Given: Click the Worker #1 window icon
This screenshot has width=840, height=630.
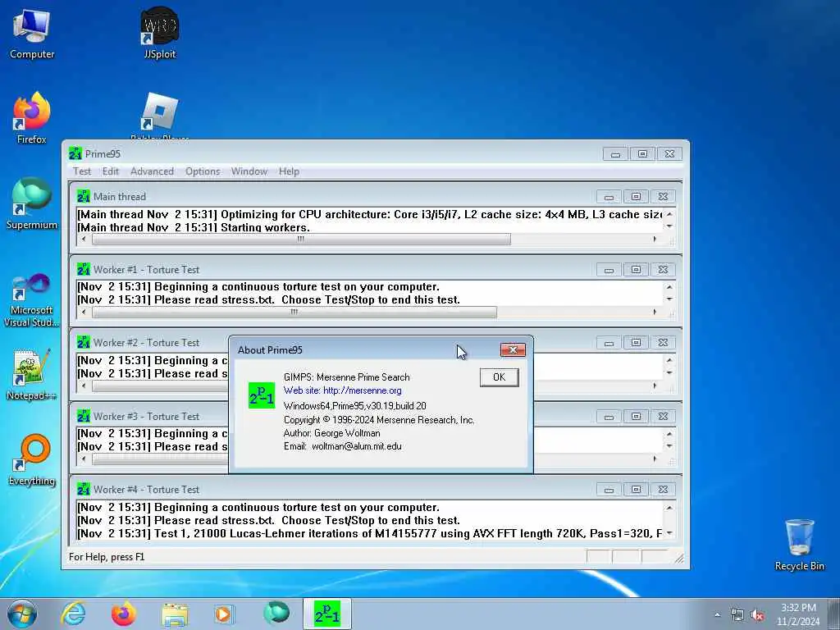Looking at the screenshot, I should (84, 269).
